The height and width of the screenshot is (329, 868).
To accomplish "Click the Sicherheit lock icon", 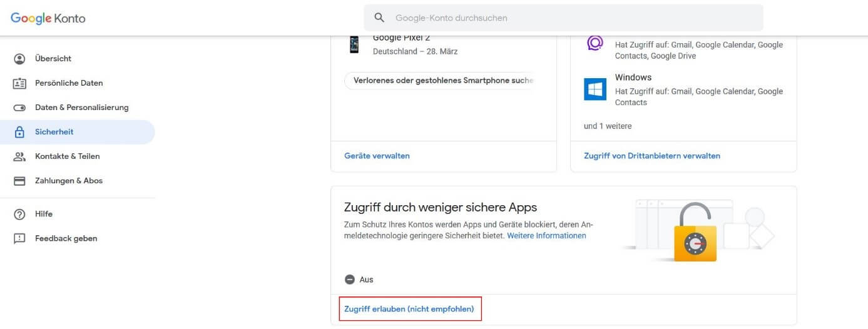I will point(19,132).
